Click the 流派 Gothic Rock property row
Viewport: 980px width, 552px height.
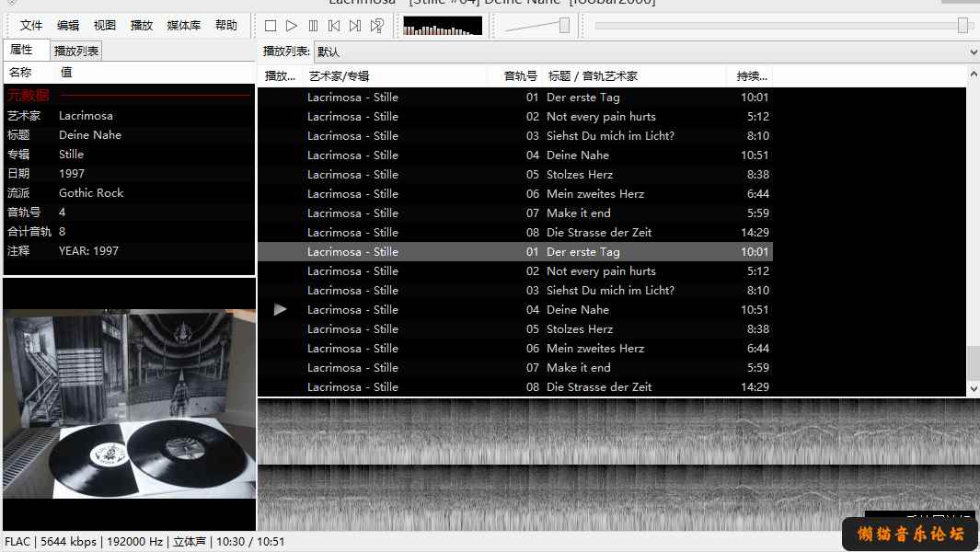(x=129, y=193)
